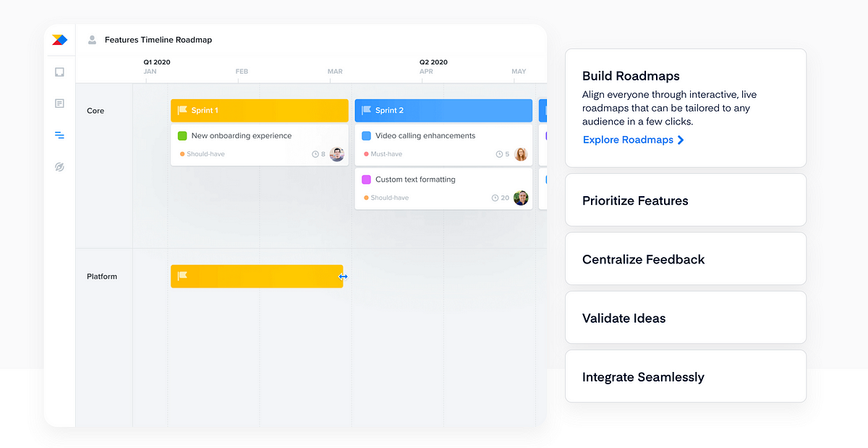Click the assignee avatar on Custom text formatting
This screenshot has width=868, height=448.
coord(521,198)
